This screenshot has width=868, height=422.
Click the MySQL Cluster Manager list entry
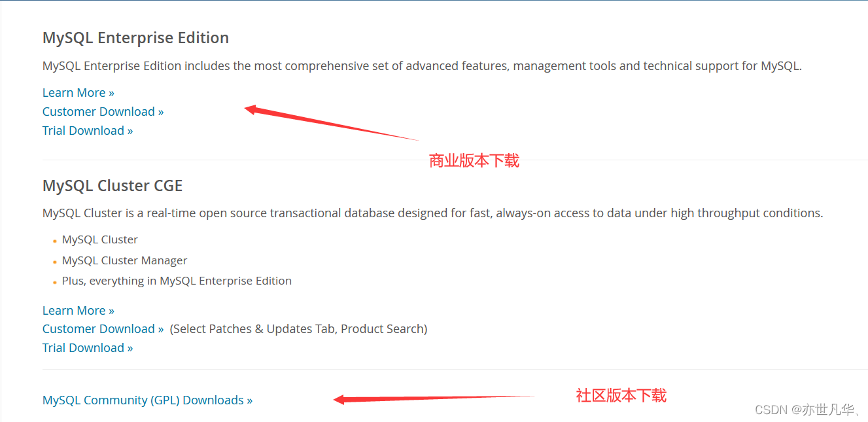pyautogui.click(x=124, y=260)
